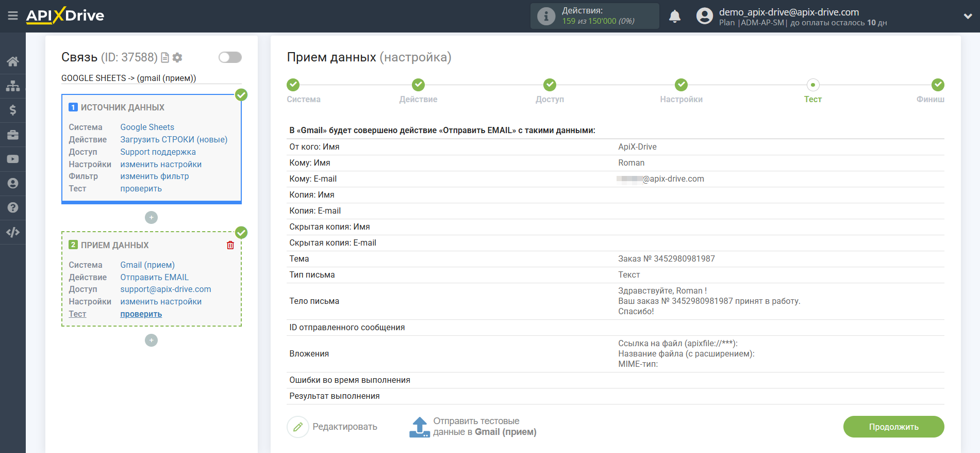The image size is (980, 453).
Task: Click the account avatar icon
Action: pyautogui.click(x=704, y=16)
